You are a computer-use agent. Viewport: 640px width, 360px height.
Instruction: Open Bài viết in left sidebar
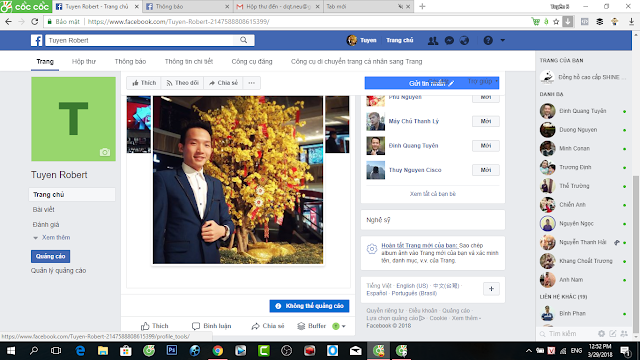point(44,209)
